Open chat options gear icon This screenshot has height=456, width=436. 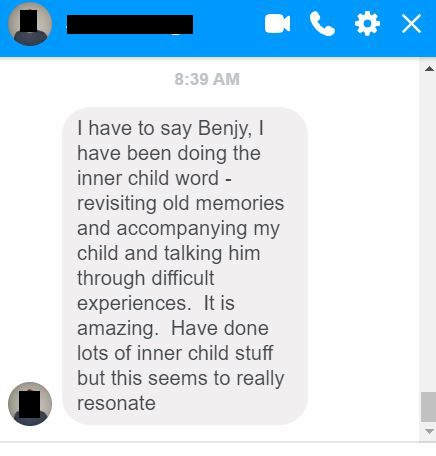pyautogui.click(x=367, y=24)
